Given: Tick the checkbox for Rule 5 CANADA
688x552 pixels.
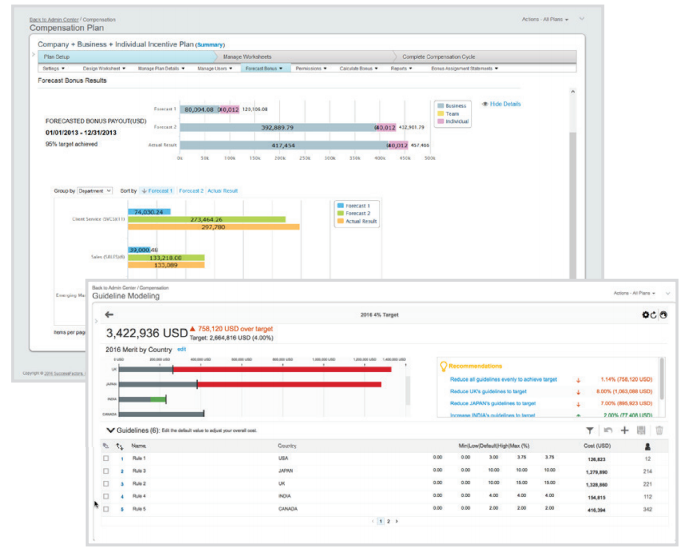Looking at the screenshot, I should (106, 508).
